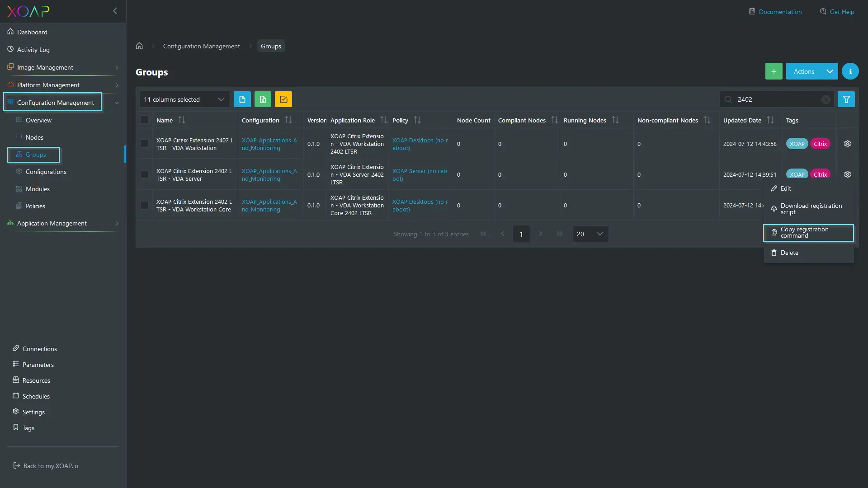Open XOAP Server (no reboot) policy link
This screenshot has width=868, height=488.
tap(420, 175)
